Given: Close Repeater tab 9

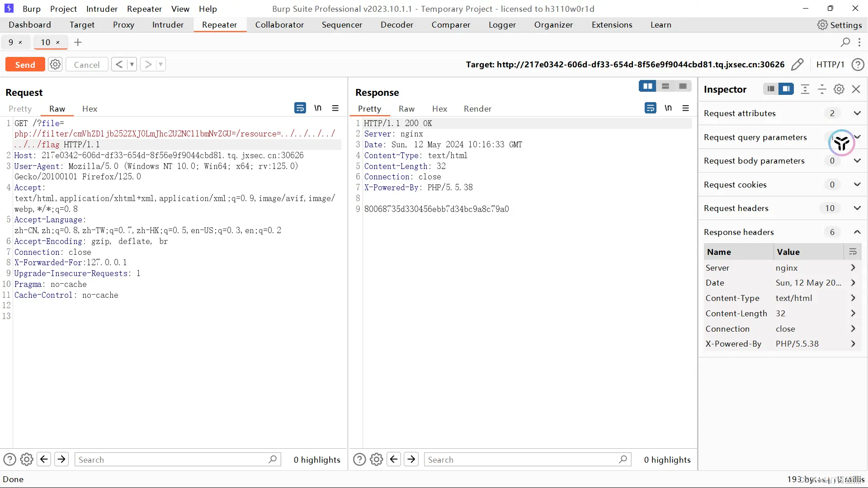Looking at the screenshot, I should (x=20, y=42).
